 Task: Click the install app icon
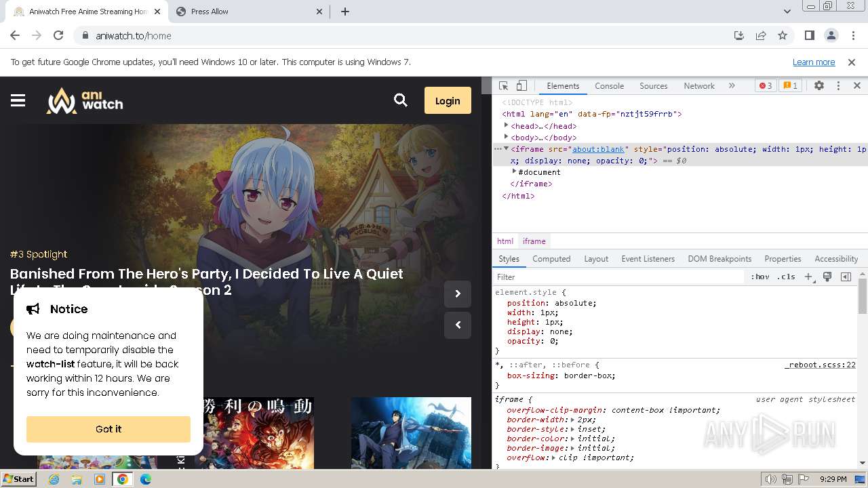tap(739, 35)
